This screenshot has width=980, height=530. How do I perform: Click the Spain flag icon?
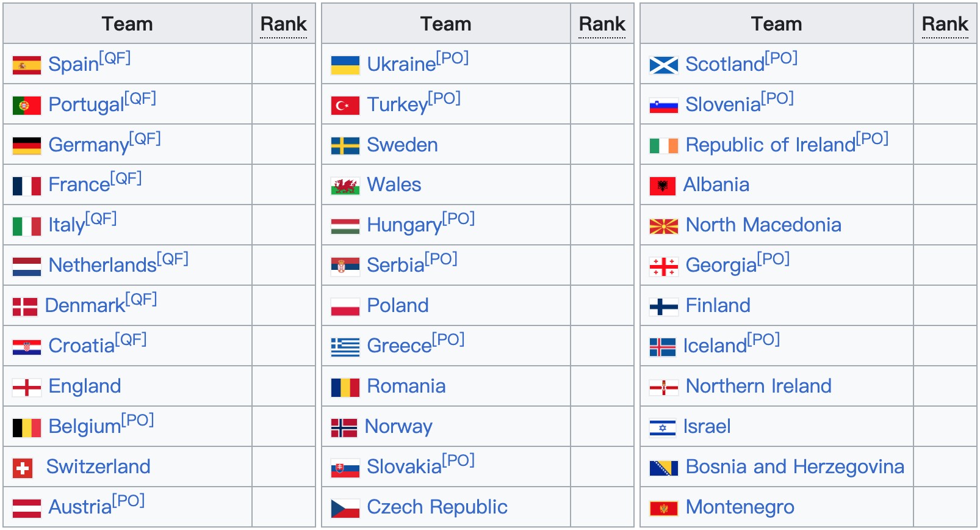pos(27,65)
